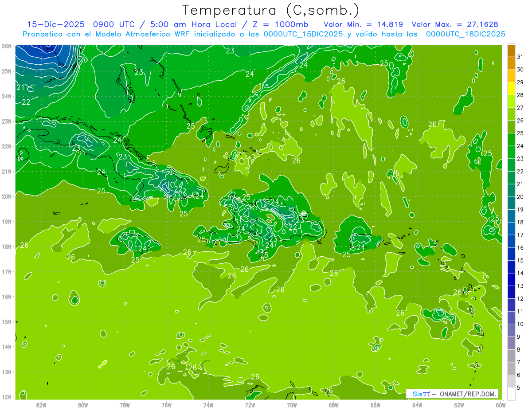532x411 pixels.
Task: Click the colorbar legend value '14'
Action: tap(520, 273)
